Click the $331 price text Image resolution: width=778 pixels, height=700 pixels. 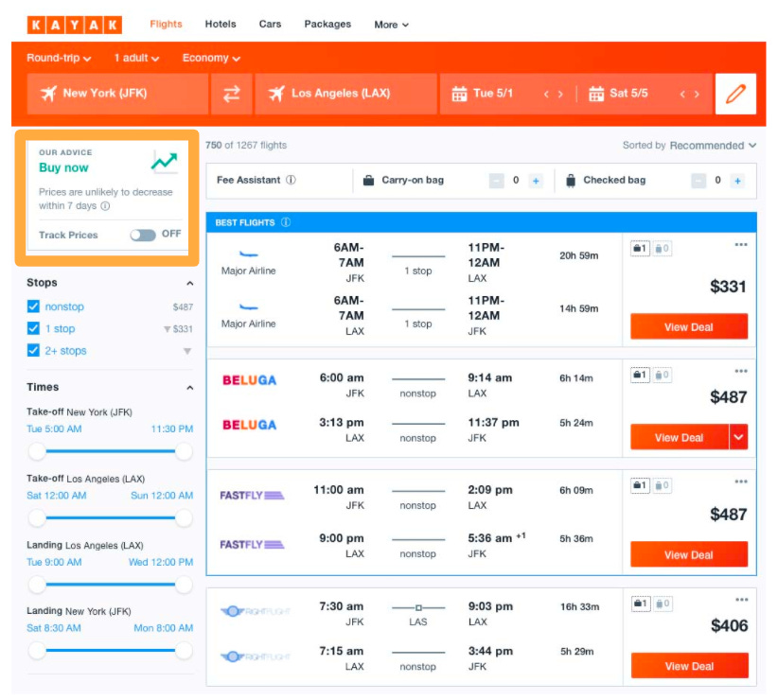(x=728, y=287)
